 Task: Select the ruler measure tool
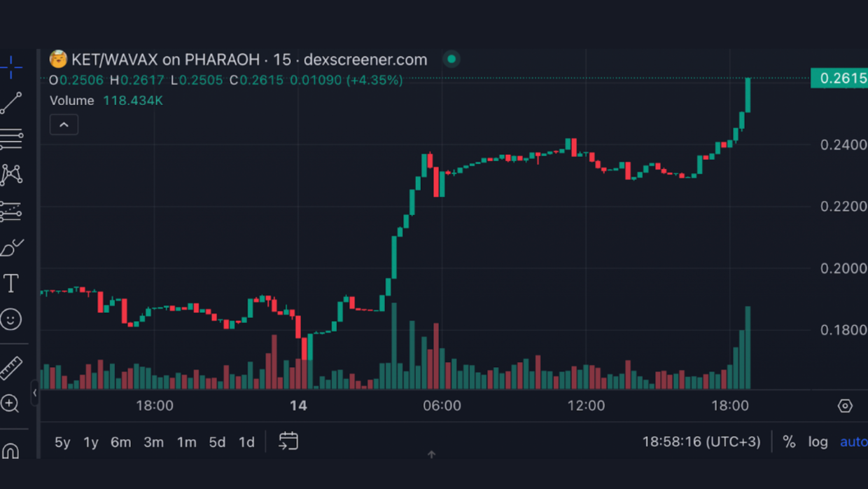tap(10, 367)
